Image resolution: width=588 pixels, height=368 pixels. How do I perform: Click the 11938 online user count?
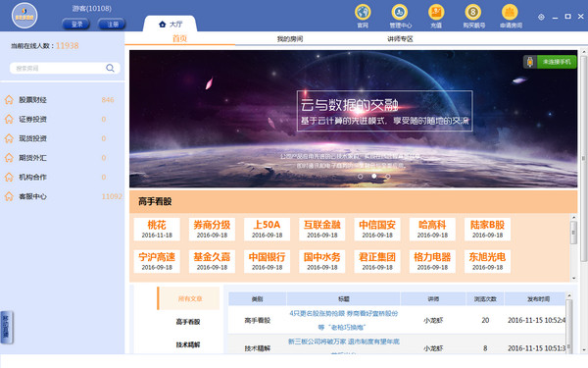coord(67,46)
